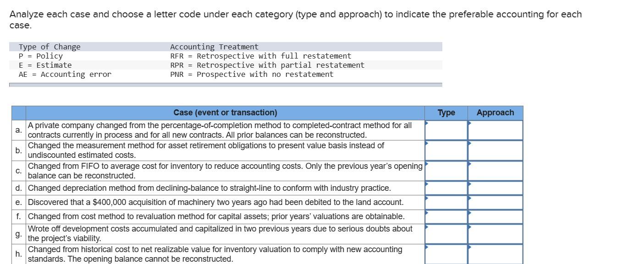Screen dimensions: 644x264
Task: Open Approach dropdown for case c
Action: pyautogui.click(x=495, y=171)
